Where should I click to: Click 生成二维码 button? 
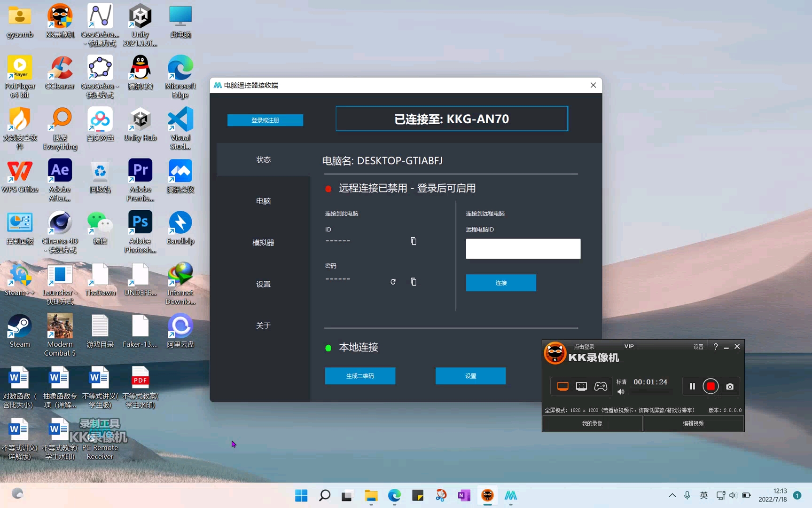360,376
